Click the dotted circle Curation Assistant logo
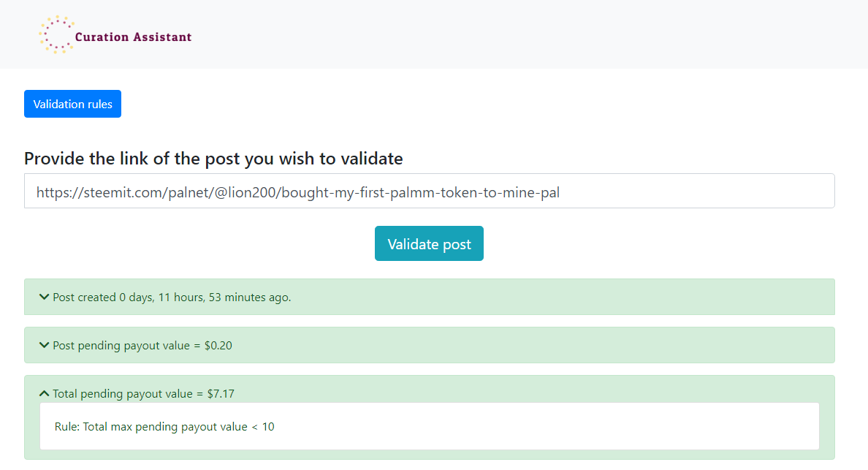The width and height of the screenshot is (868, 470). tap(56, 35)
